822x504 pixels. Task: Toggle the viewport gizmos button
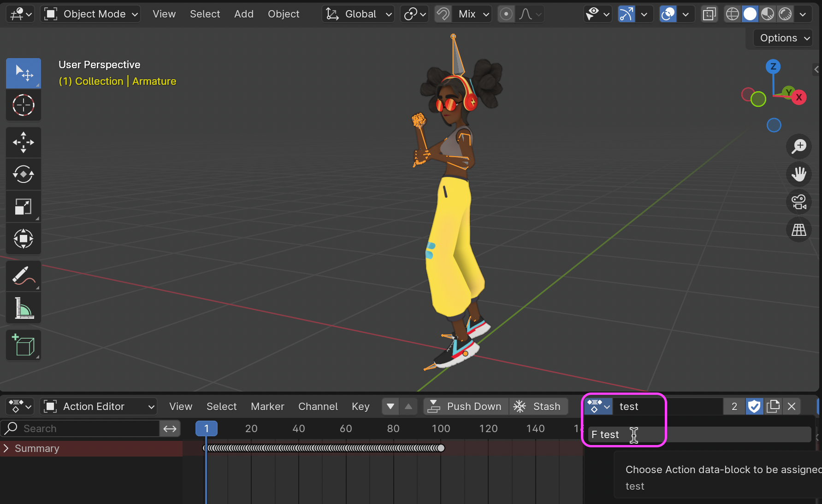[x=626, y=14]
